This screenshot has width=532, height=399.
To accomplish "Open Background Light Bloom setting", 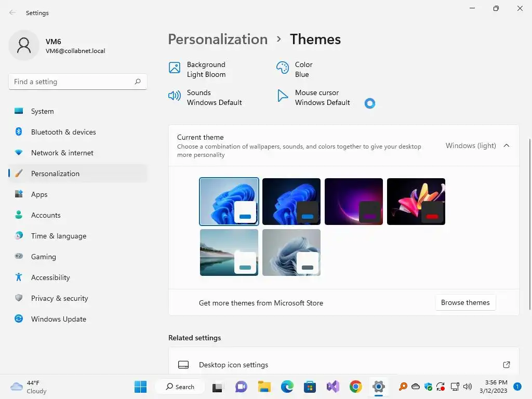I will (x=197, y=69).
